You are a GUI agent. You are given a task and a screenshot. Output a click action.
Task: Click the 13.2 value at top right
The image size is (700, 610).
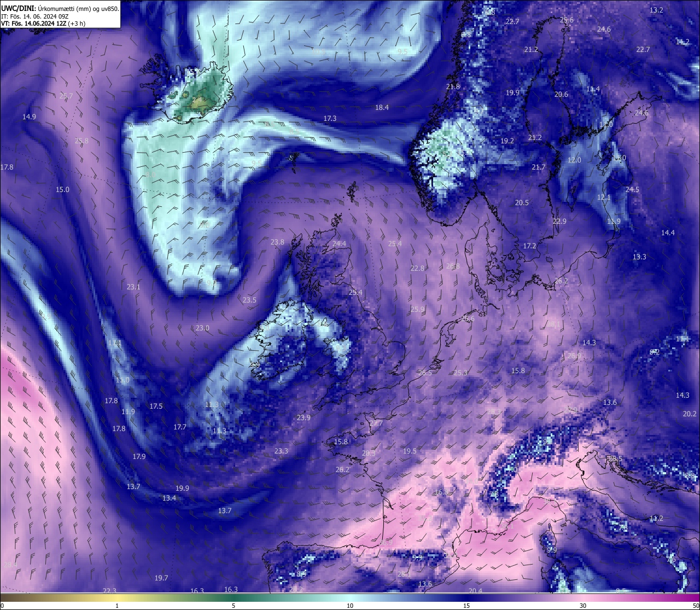[656, 10]
